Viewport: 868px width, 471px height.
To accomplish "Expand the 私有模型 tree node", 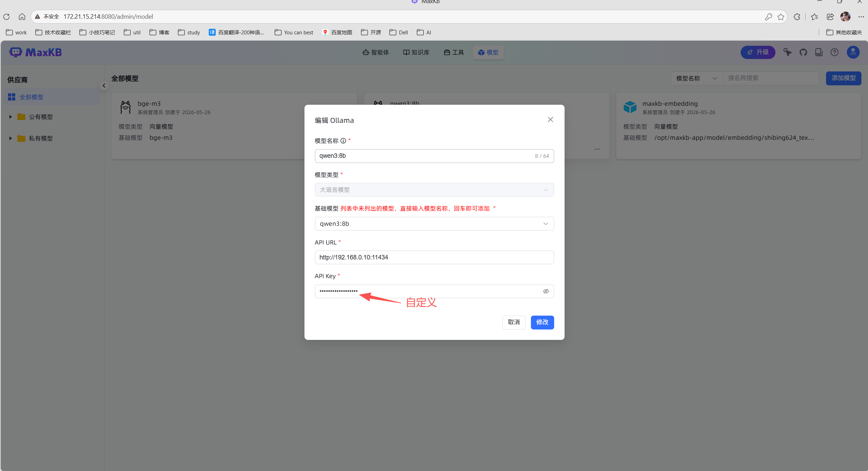I will [10, 138].
